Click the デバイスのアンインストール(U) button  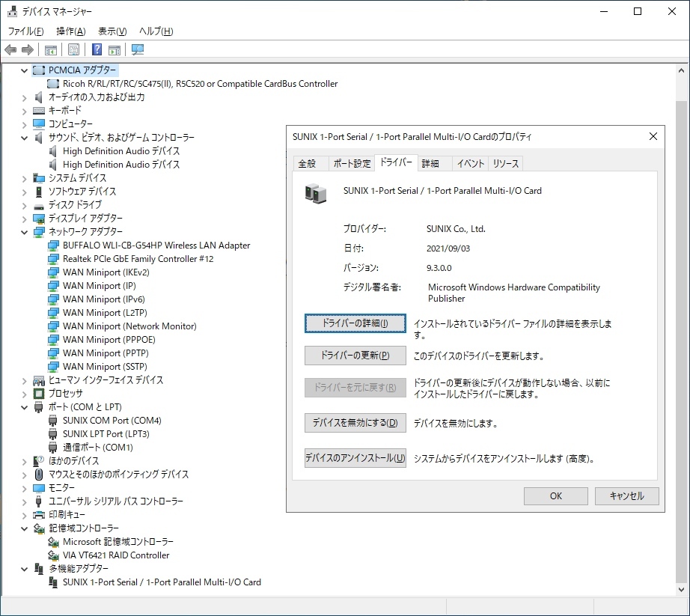tap(355, 458)
